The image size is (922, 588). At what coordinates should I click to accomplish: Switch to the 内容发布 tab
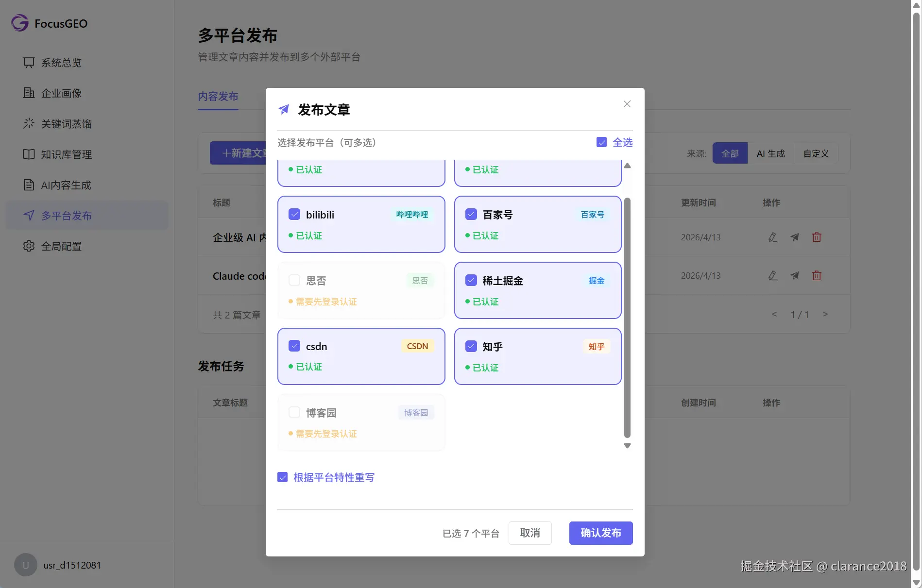(218, 97)
